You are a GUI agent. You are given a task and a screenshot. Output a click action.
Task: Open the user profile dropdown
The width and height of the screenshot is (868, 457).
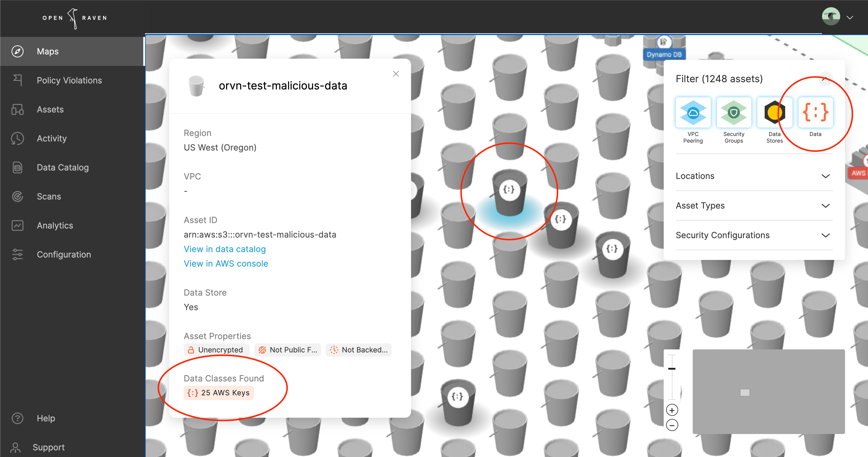850,18
